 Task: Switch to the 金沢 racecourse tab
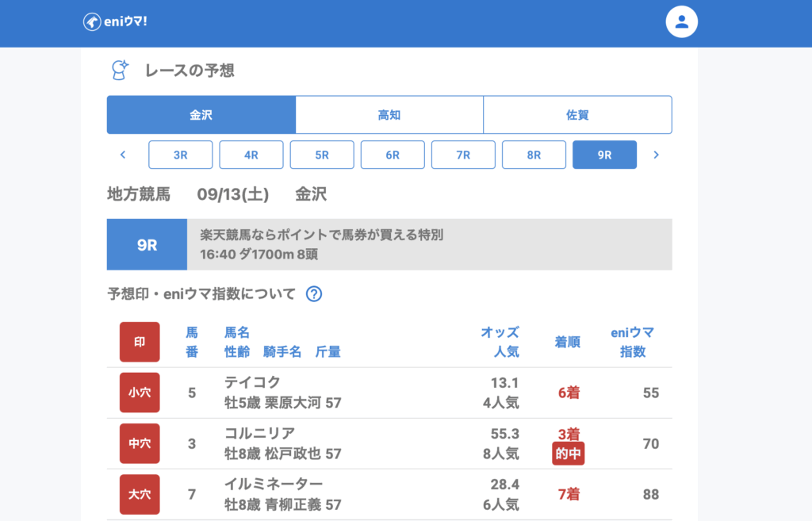pyautogui.click(x=201, y=115)
